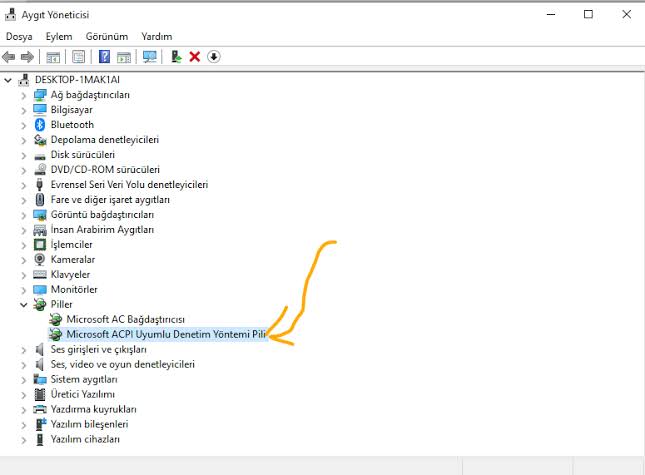Maximize the Aygıt Yöneticisi window
The width and height of the screenshot is (645, 475).
pos(588,14)
